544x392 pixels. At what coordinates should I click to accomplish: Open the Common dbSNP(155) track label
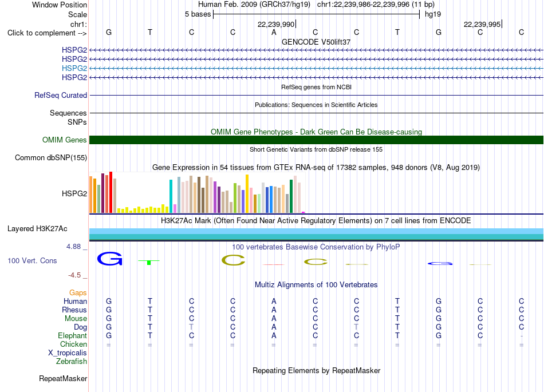50,158
